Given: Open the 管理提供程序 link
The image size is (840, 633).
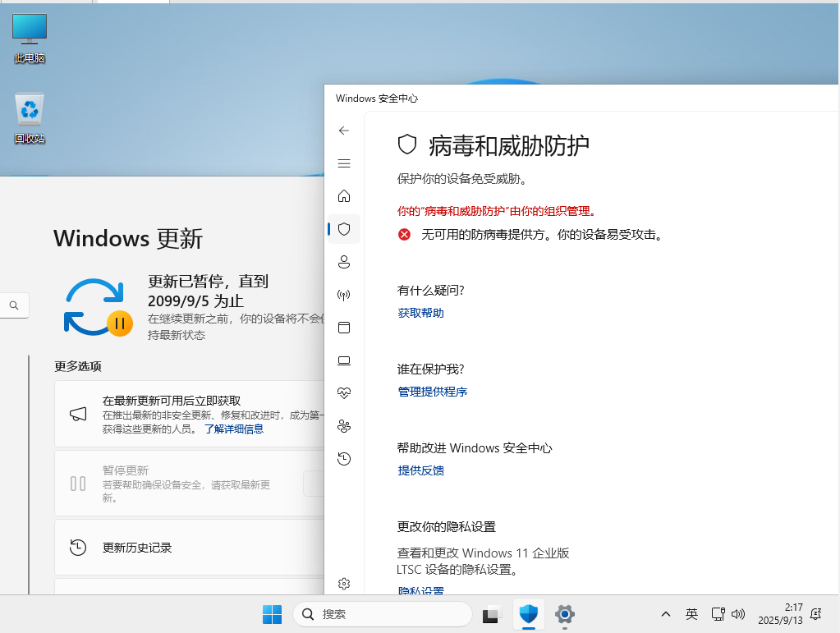Looking at the screenshot, I should [x=432, y=392].
